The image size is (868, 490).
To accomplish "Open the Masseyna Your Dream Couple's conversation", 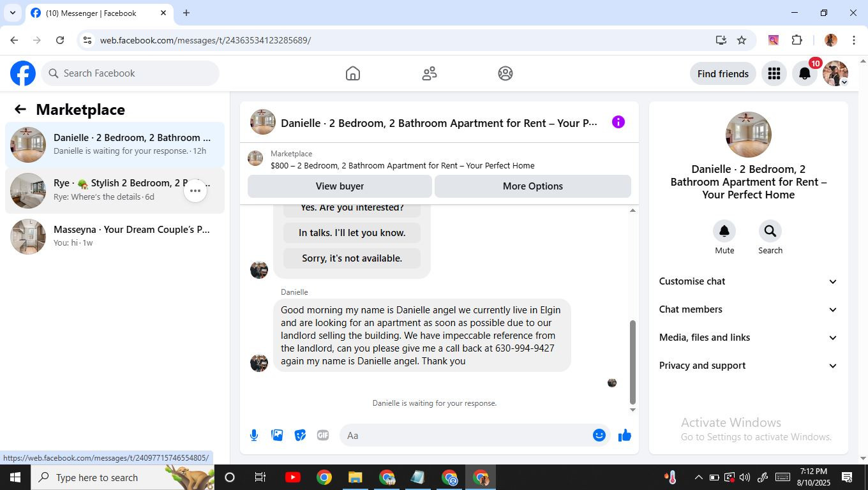I will 115,237.
